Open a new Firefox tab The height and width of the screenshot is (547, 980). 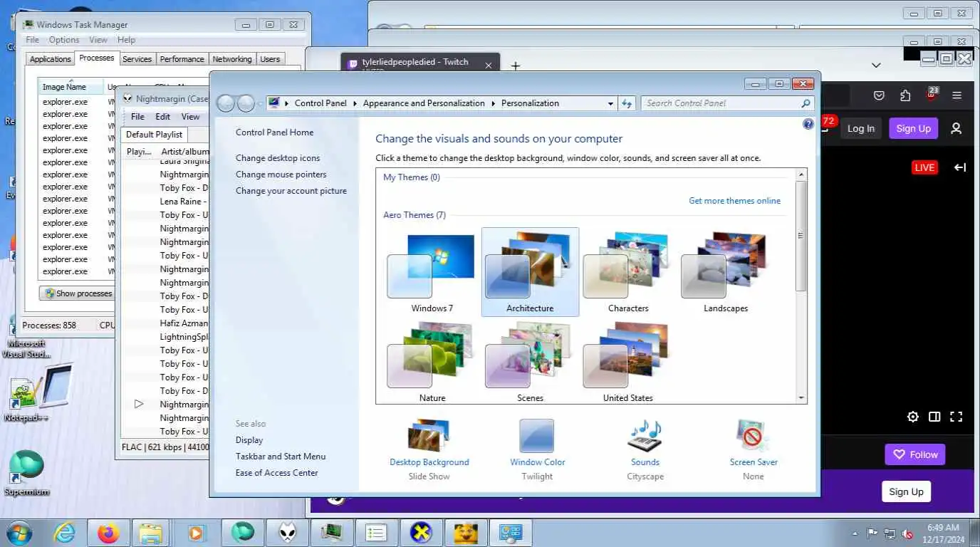tap(516, 66)
